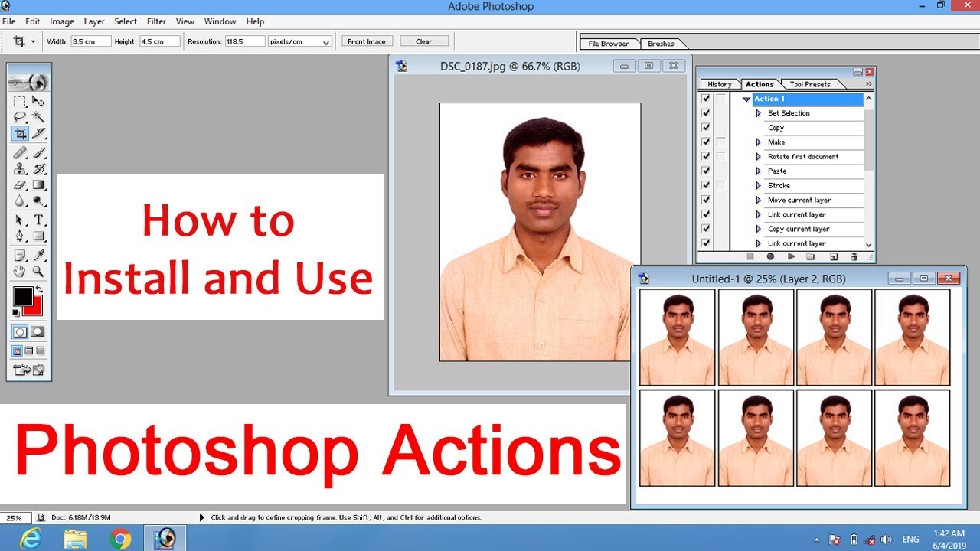980x551 pixels.
Task: Select the Healing Brush tool
Action: click(20, 153)
